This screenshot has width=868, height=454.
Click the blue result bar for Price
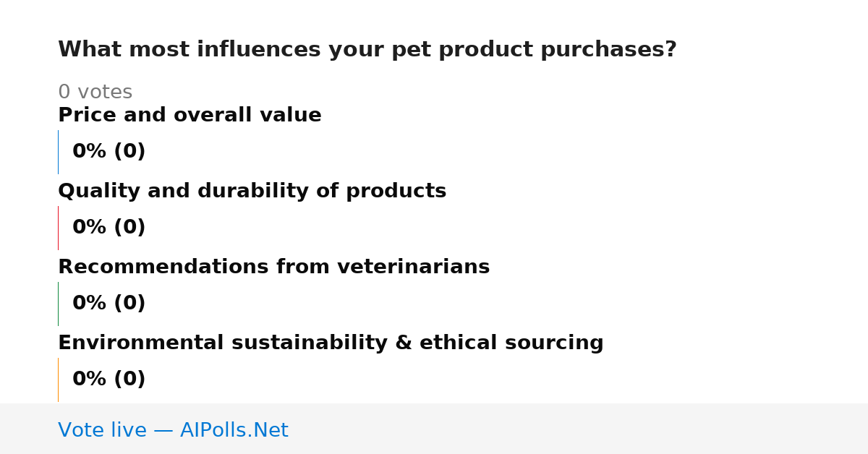pos(58,152)
